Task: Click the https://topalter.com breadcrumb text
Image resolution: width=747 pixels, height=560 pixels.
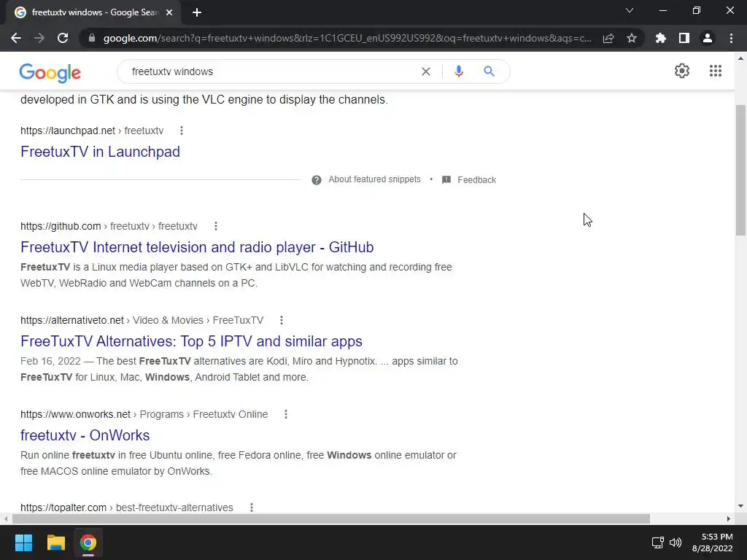Action: (63, 507)
